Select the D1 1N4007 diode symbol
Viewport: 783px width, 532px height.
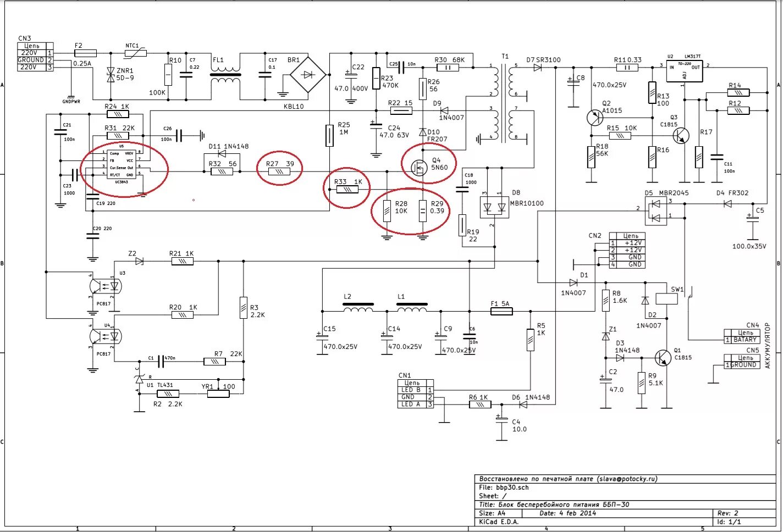point(574,282)
